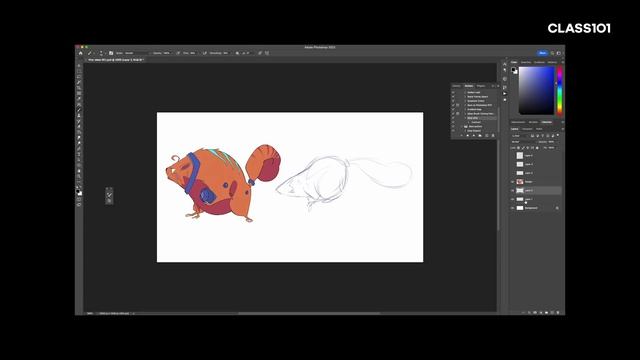Select the Eyedropper tool
640x360 pixels.
79,98
